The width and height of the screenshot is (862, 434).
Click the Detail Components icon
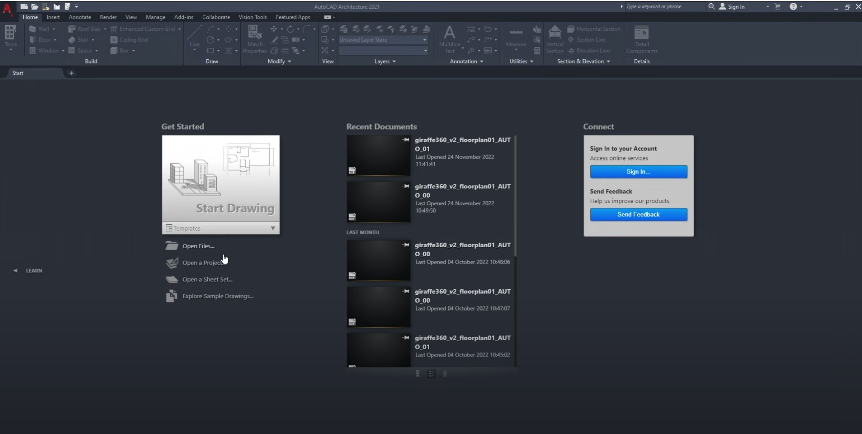[641, 34]
